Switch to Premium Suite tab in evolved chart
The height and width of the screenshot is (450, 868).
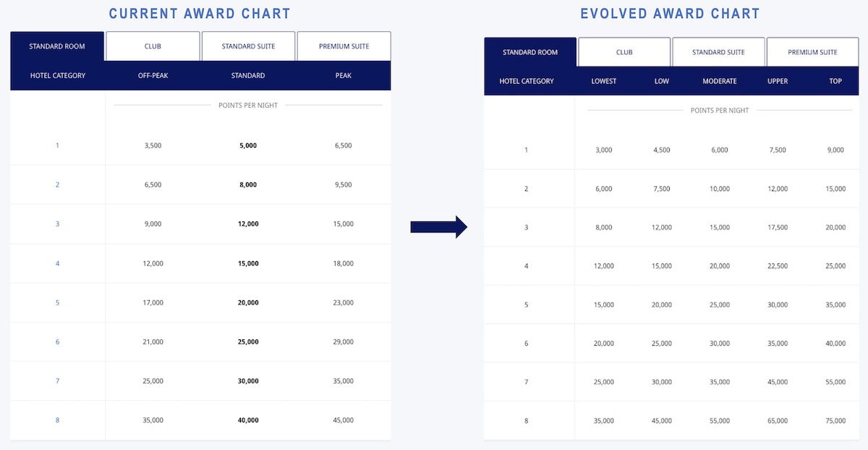[812, 52]
